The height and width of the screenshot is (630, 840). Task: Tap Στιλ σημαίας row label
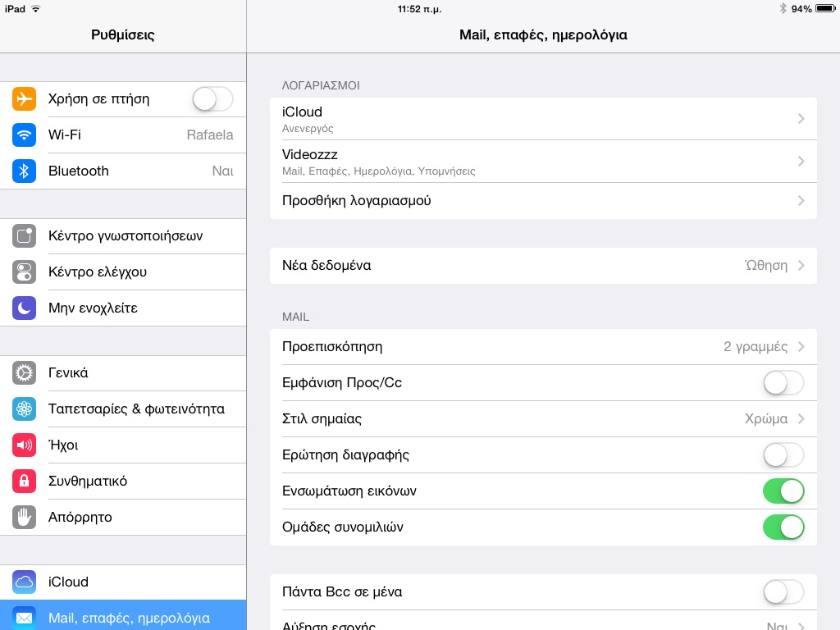point(322,419)
